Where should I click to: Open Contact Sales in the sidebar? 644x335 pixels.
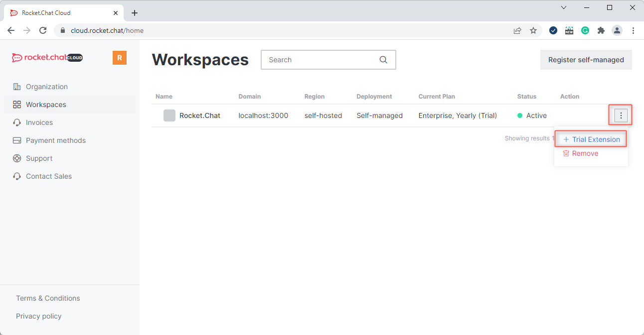click(x=70, y=176)
